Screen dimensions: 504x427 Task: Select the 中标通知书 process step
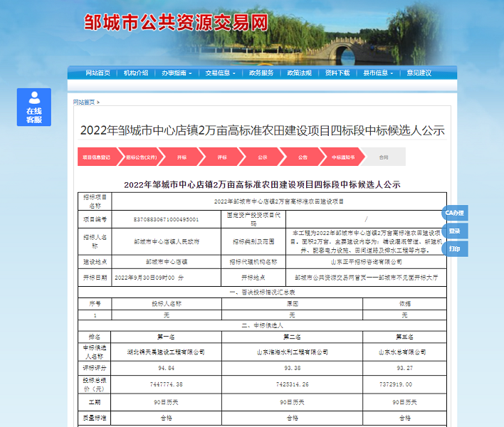(x=342, y=157)
